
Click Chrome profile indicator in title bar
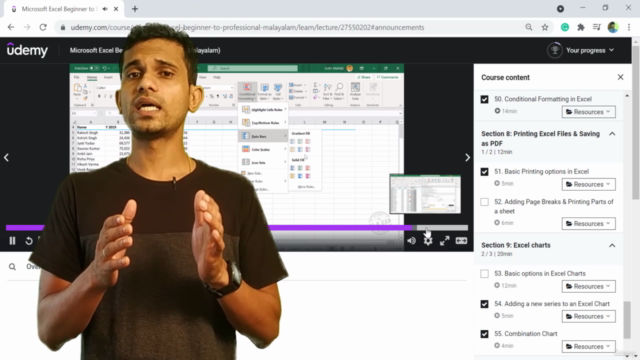click(560, 9)
